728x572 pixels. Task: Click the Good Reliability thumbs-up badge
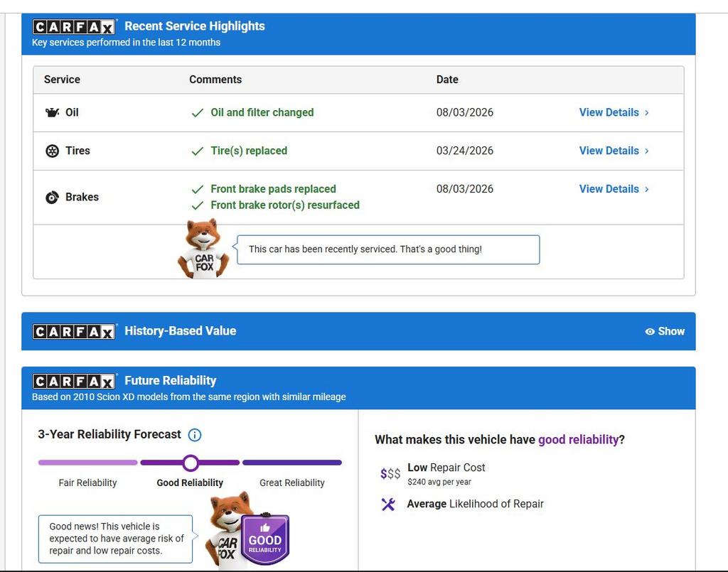265,539
